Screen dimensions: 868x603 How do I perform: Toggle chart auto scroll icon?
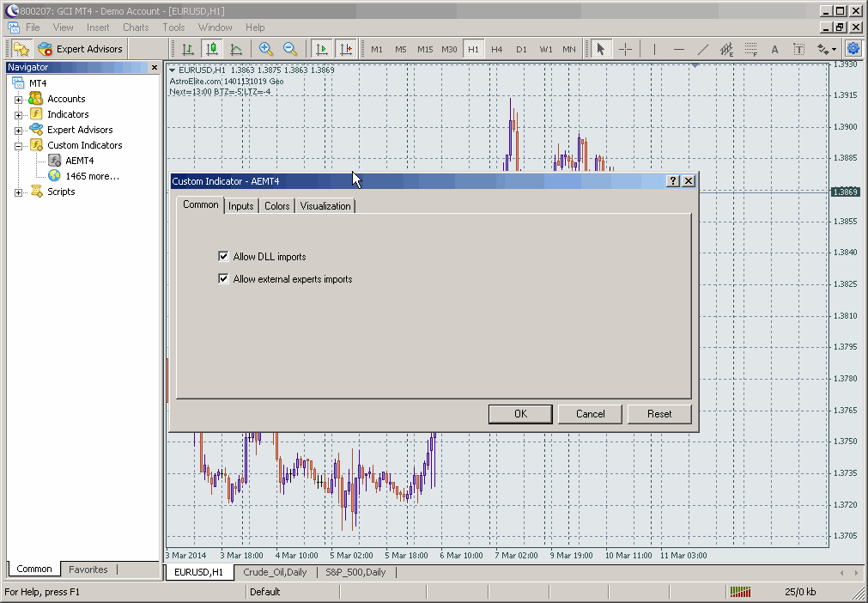tap(322, 49)
